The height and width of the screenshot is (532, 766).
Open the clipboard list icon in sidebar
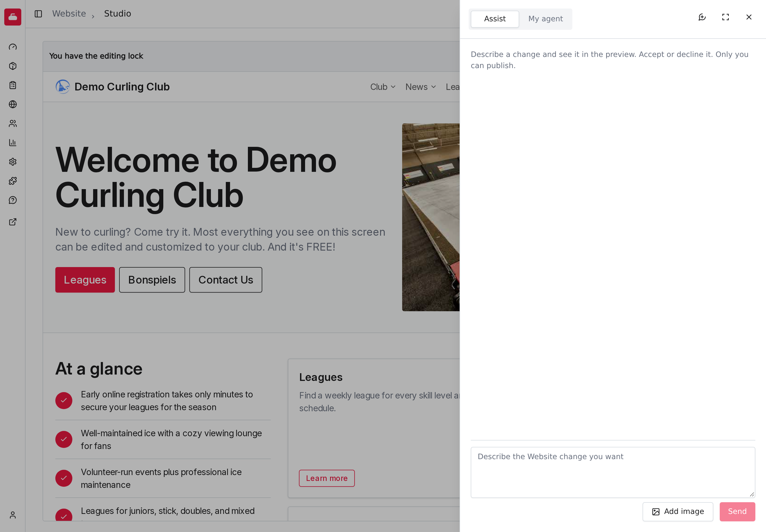[x=13, y=85]
